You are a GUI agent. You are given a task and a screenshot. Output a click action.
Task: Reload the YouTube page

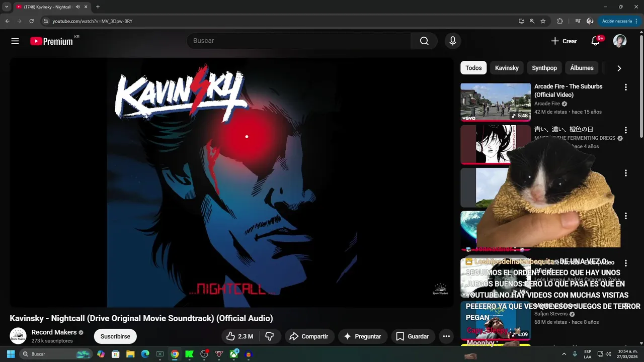pyautogui.click(x=31, y=21)
